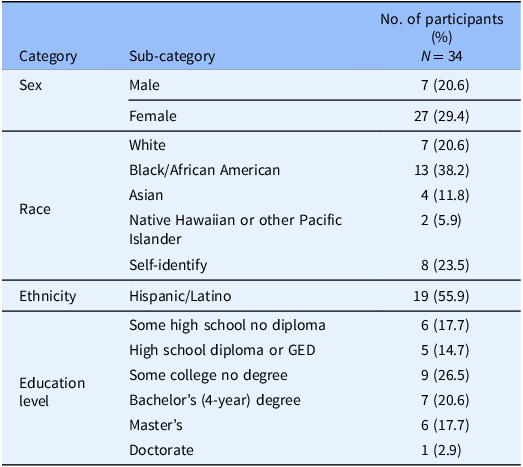Select the High school diploma or GED label

pyautogui.click(x=222, y=350)
